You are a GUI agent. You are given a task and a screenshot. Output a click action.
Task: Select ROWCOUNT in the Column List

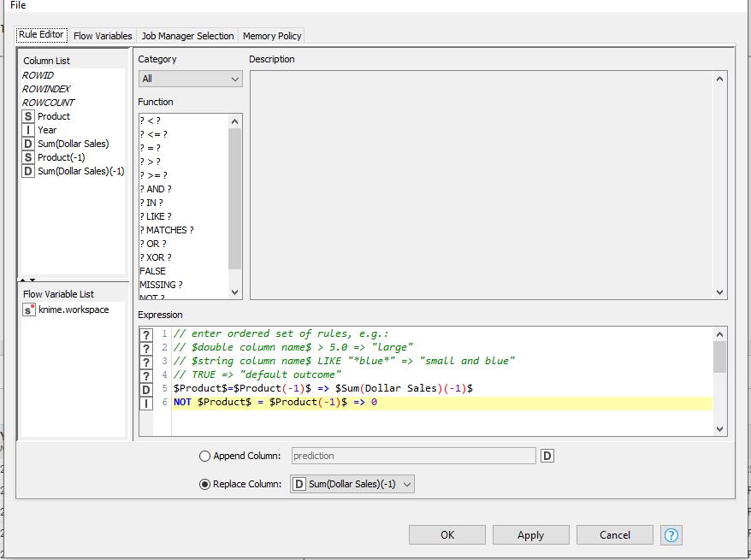point(49,103)
